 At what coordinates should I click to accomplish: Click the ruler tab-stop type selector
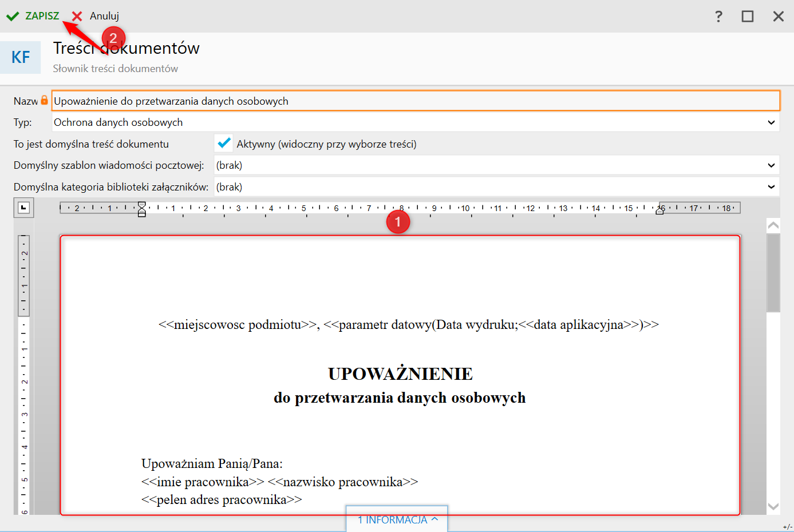point(24,208)
